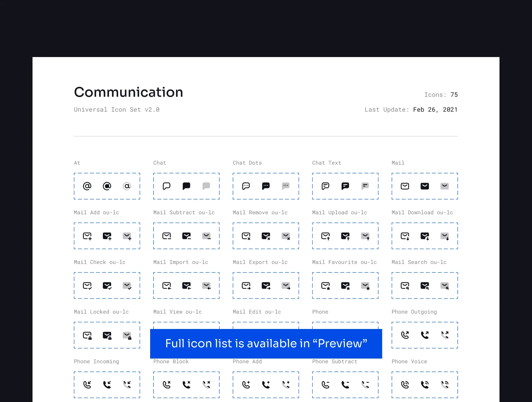Click the Icons: 75 count text
Screen dimensions: 532x402
tap(441, 95)
